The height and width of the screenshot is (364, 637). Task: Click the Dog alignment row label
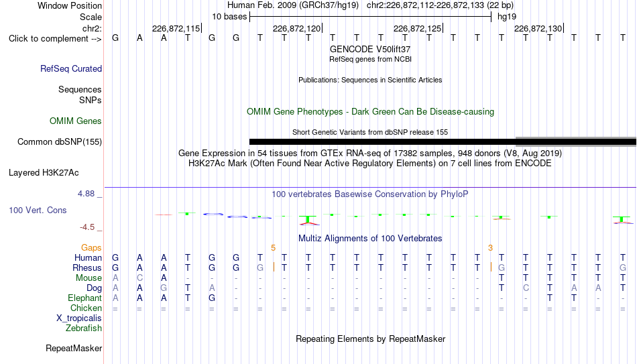tap(94, 288)
